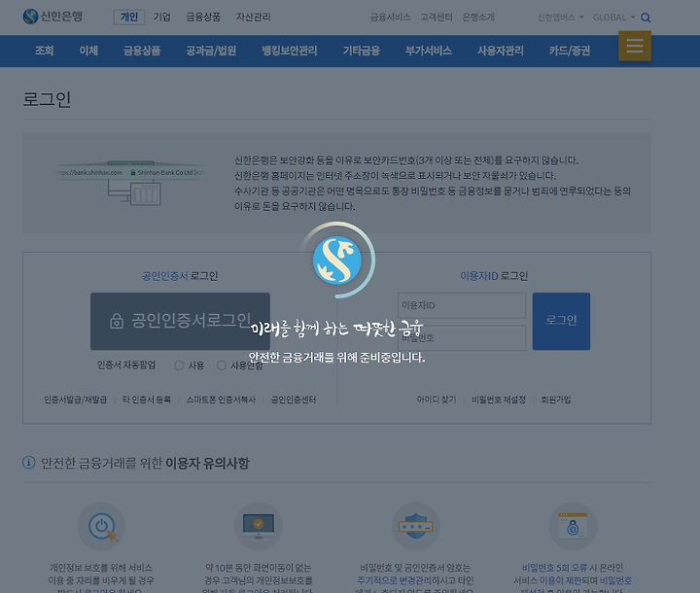The height and width of the screenshot is (593, 700).
Task: Open 인증서발급/재발급 link
Action: pos(76,400)
